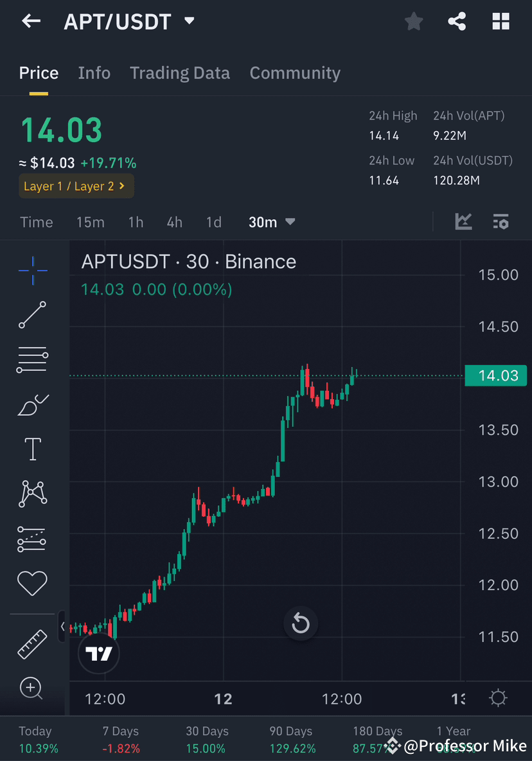532x761 pixels.
Task: Open the 30m timeframe dropdown
Action: coord(271,221)
